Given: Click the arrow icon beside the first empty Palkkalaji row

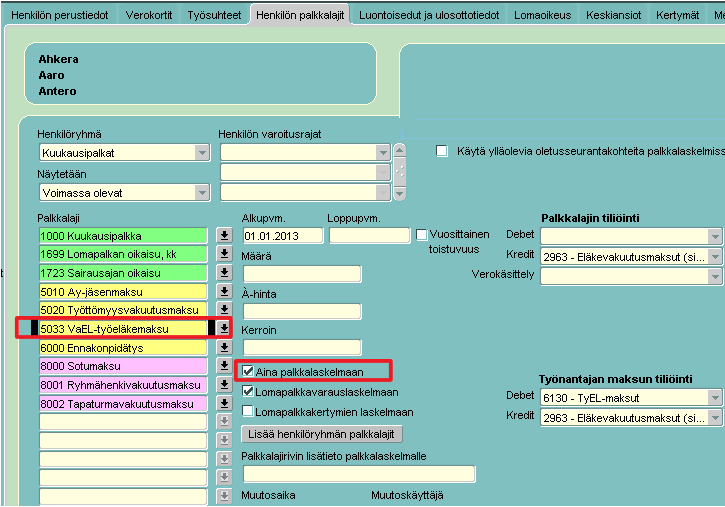Looking at the screenshot, I should [x=224, y=421].
